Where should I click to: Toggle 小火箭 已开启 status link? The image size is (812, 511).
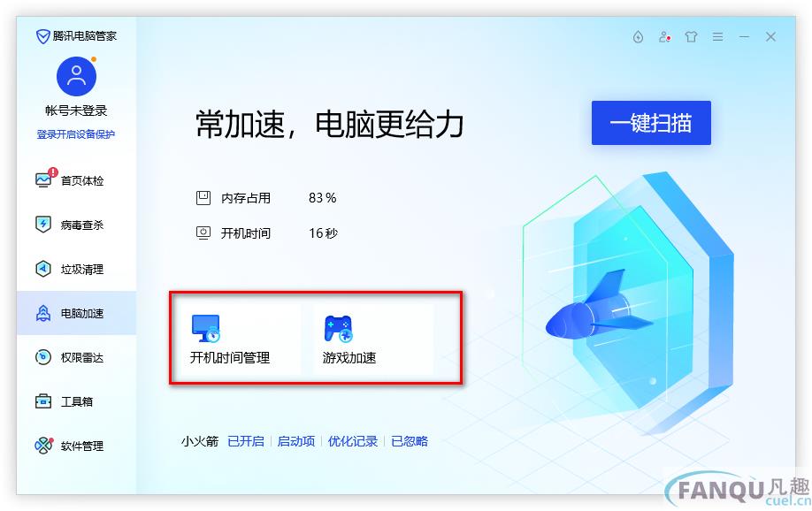click(246, 441)
